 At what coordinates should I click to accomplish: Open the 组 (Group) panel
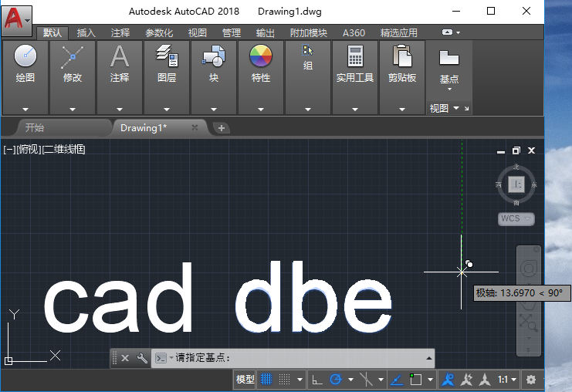tap(308, 59)
